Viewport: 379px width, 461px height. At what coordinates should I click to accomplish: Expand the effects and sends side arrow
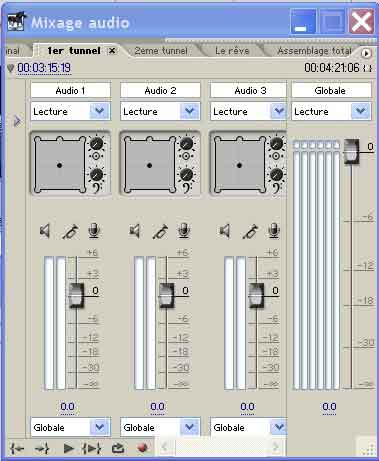coord(17,121)
